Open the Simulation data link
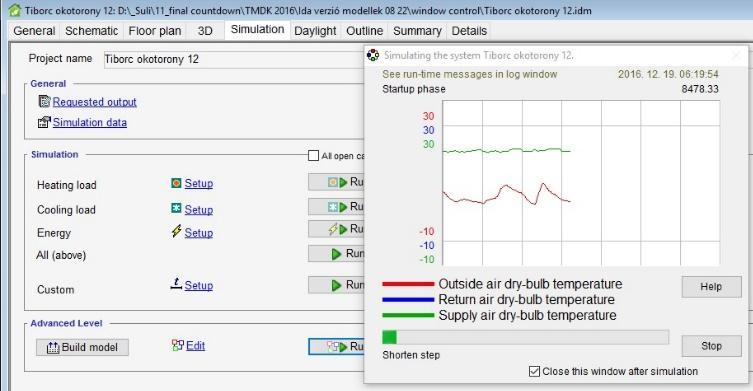753x391 pixels. [x=90, y=122]
